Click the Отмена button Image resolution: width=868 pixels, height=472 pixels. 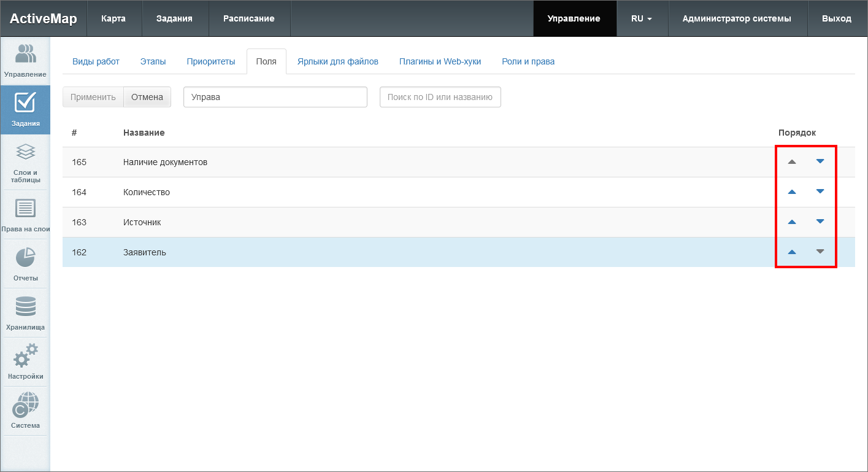click(147, 97)
